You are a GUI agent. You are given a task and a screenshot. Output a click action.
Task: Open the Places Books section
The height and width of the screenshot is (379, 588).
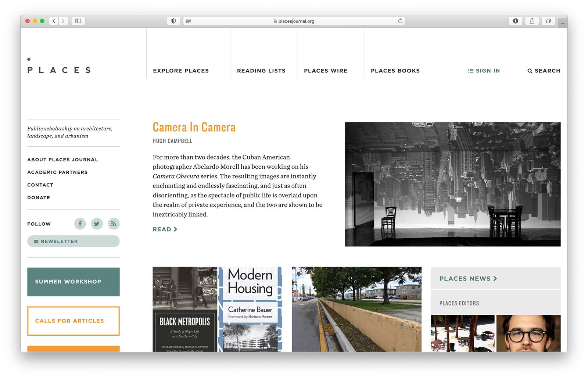point(395,71)
